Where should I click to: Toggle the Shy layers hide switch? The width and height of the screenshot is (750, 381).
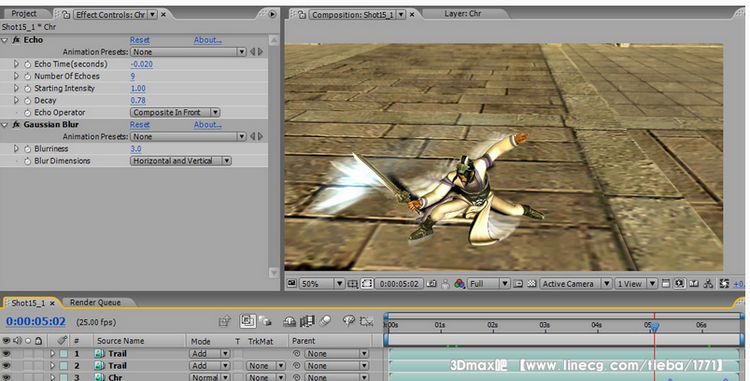pyautogui.click(x=289, y=321)
